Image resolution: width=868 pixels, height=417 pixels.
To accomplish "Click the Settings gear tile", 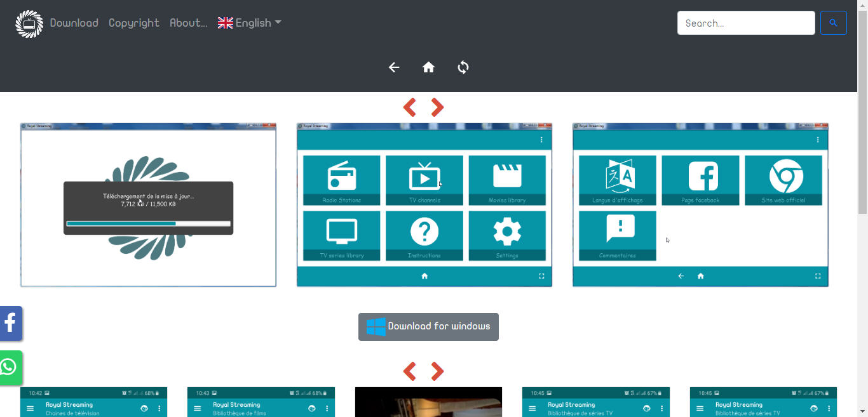I will [507, 235].
